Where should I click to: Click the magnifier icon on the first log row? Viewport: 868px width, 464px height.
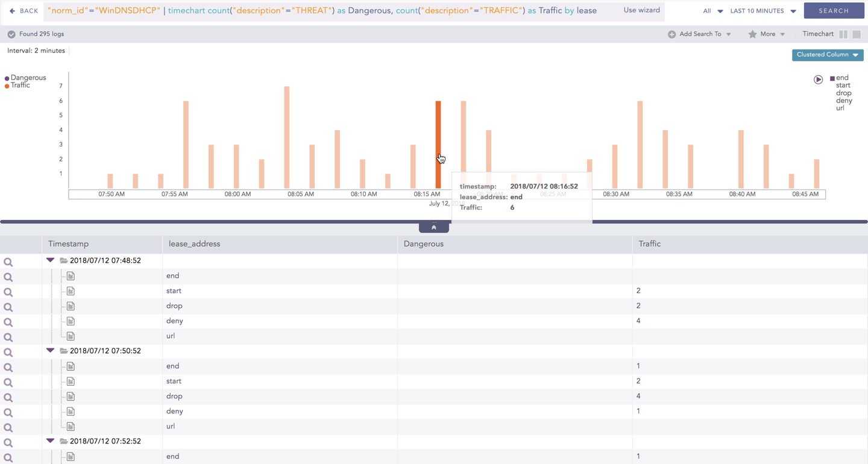coord(8,262)
